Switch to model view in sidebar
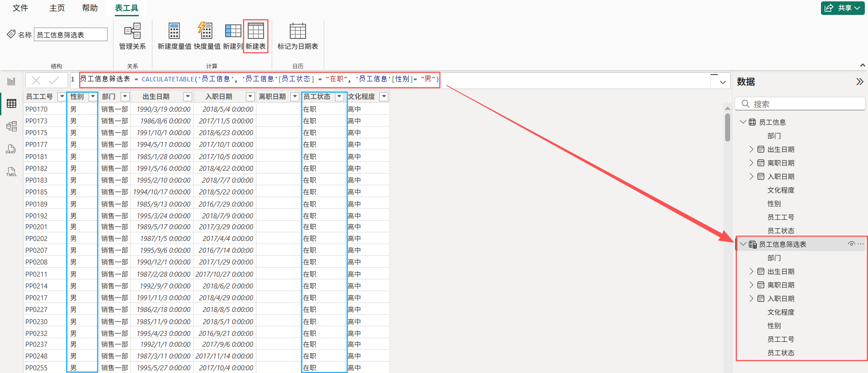 pyautogui.click(x=11, y=126)
